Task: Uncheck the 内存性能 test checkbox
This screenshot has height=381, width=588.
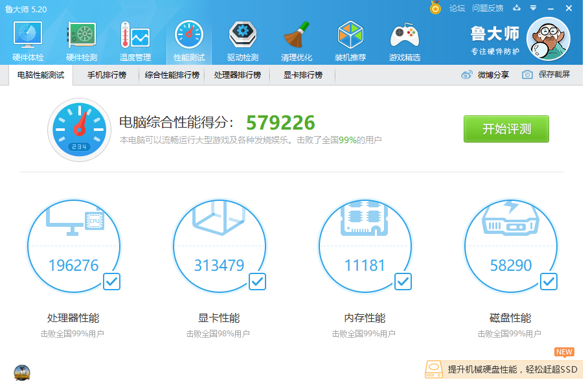Action: click(403, 281)
